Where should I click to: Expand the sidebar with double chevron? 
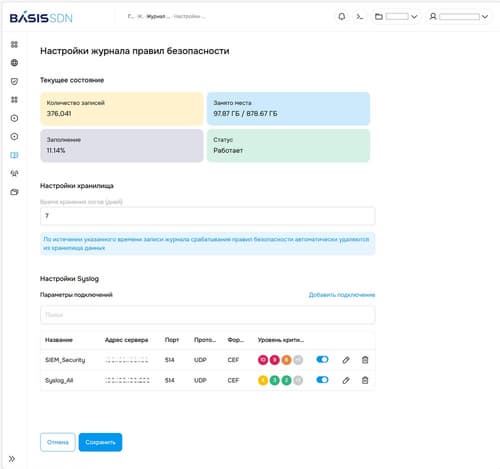12,459
